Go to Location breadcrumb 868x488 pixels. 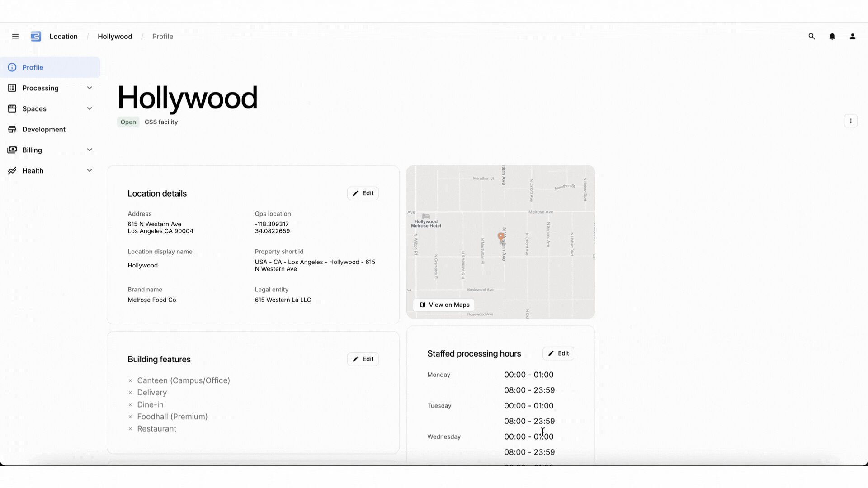(63, 37)
